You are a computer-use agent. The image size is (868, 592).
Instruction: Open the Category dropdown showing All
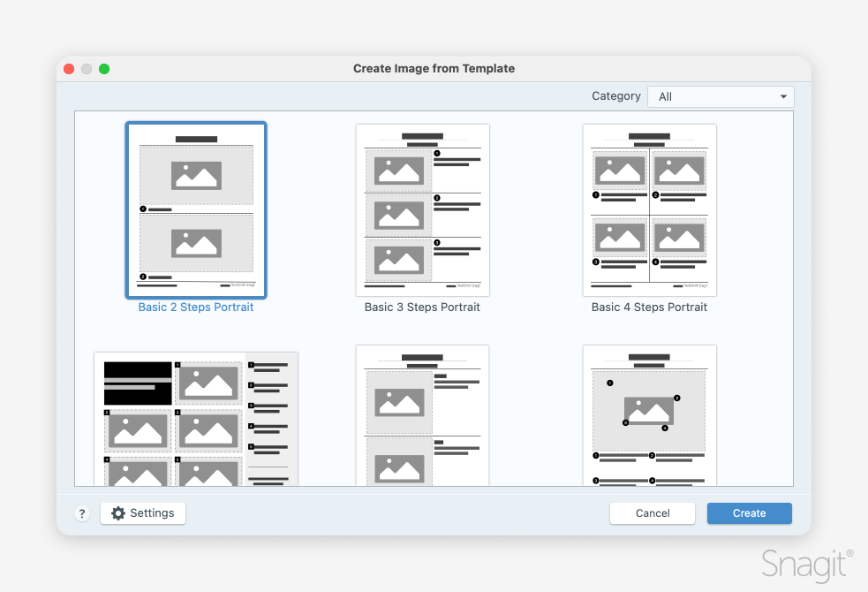pos(721,97)
